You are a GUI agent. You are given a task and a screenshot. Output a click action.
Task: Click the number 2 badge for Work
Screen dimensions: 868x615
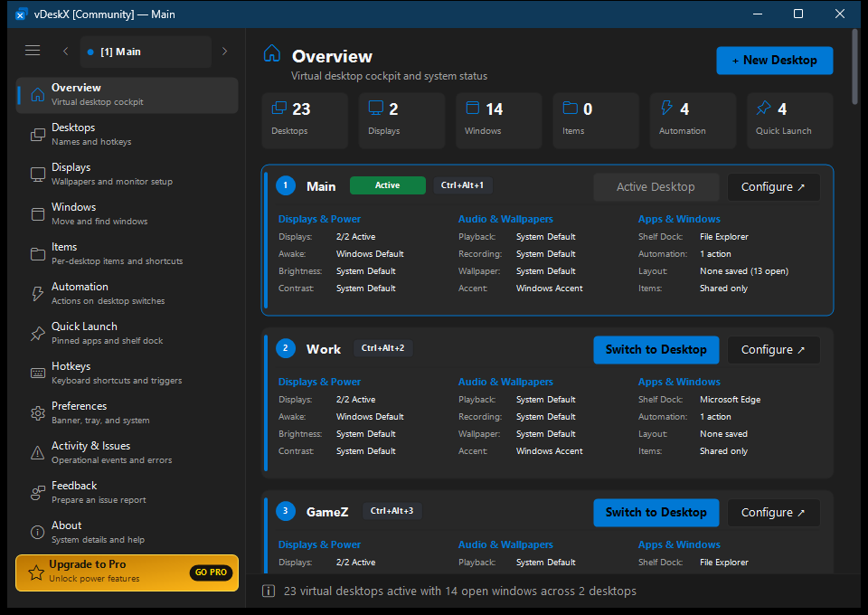pos(286,348)
